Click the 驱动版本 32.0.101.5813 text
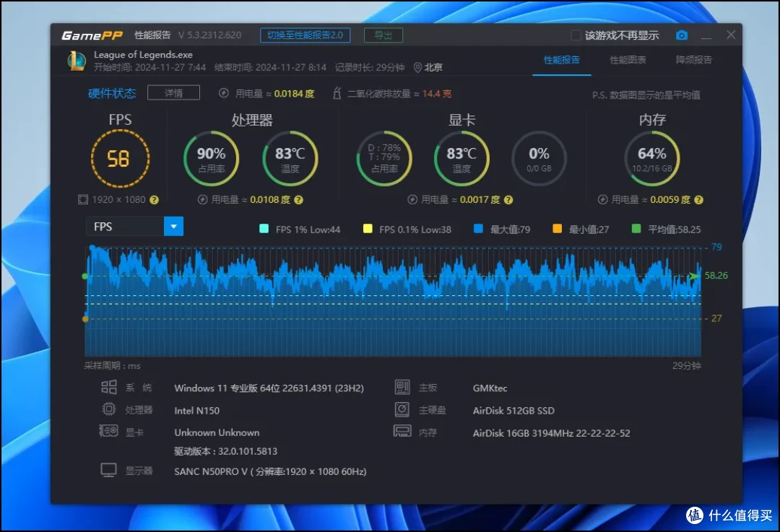Image resolution: width=780 pixels, height=532 pixels. [225, 451]
